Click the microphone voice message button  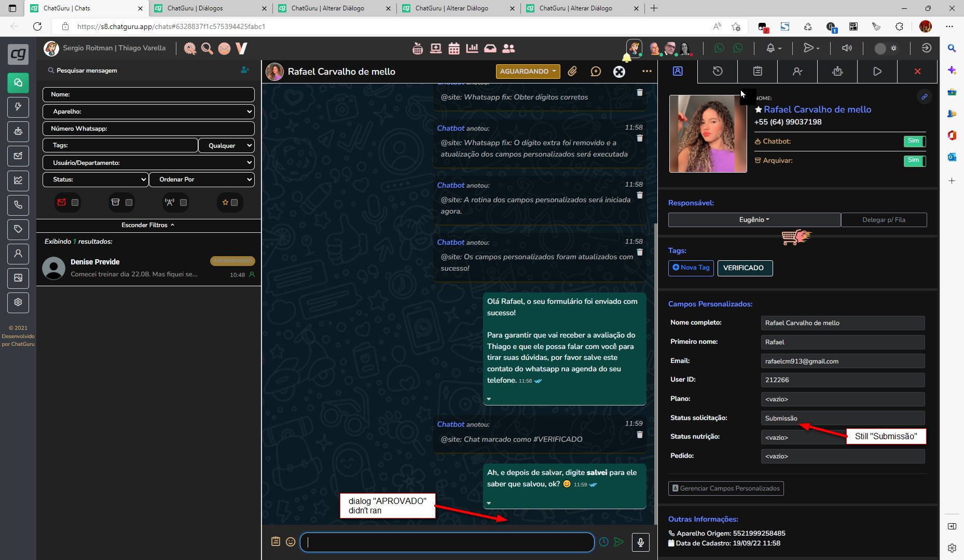pos(640,542)
